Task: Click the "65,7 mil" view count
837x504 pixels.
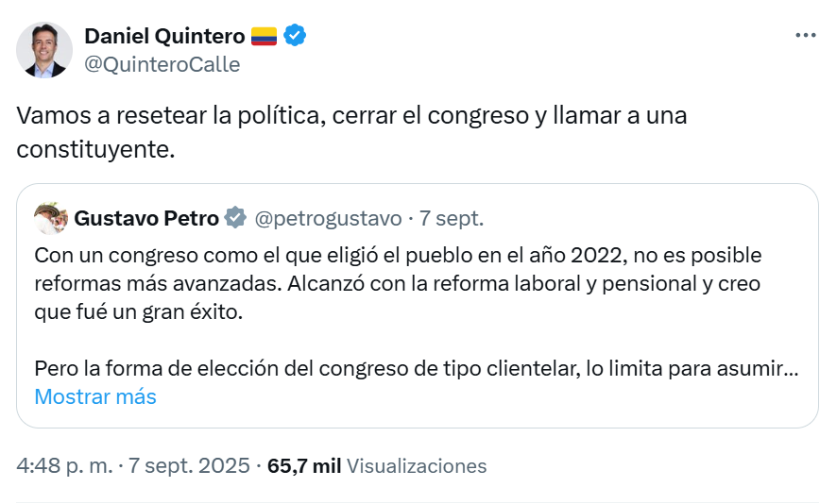Action: (304, 465)
